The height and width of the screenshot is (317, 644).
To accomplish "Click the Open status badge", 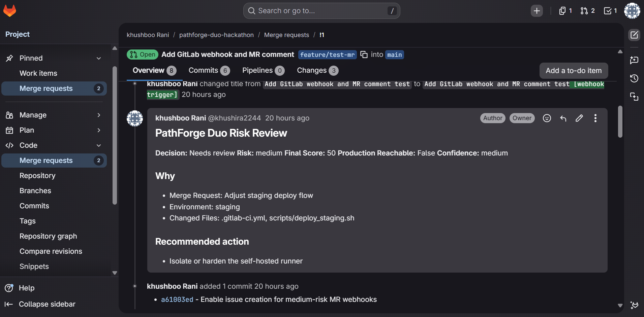I will coord(143,55).
